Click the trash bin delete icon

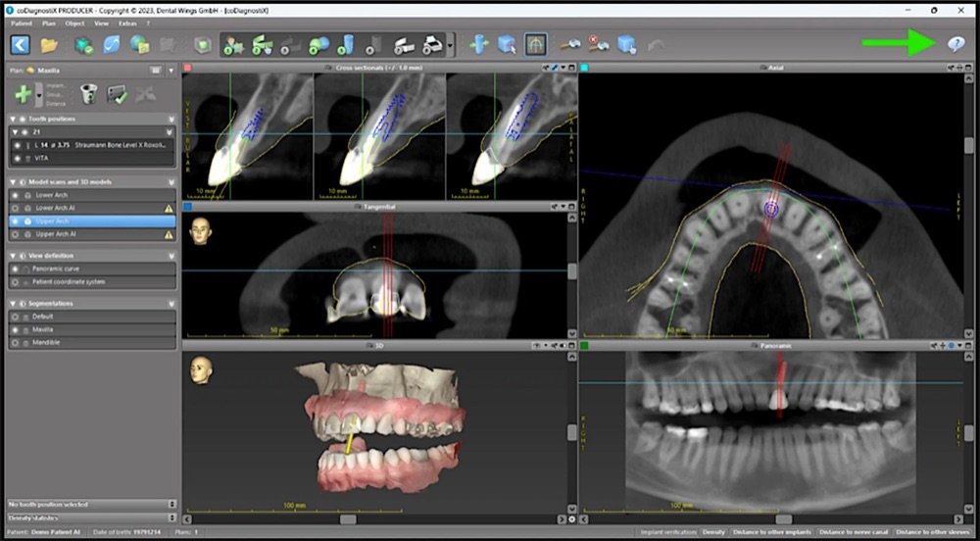[x=89, y=94]
